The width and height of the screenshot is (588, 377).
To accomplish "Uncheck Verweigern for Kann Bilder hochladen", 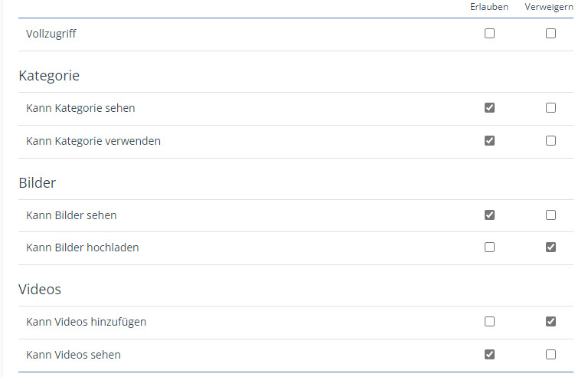I will pos(550,248).
